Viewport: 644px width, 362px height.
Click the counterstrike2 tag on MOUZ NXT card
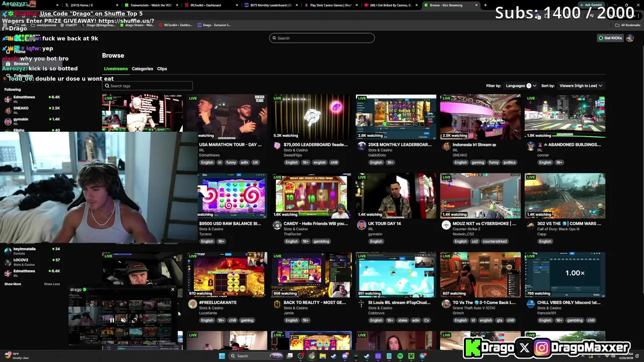pyautogui.click(x=495, y=241)
